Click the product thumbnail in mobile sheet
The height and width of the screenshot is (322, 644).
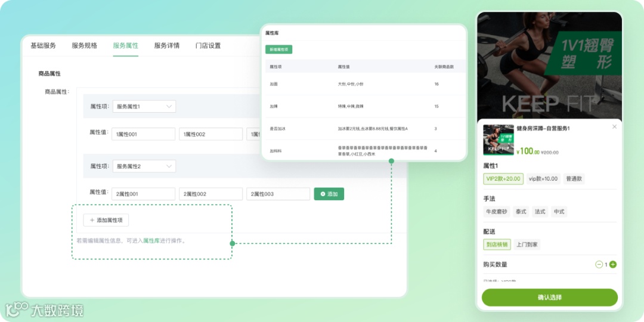499,140
